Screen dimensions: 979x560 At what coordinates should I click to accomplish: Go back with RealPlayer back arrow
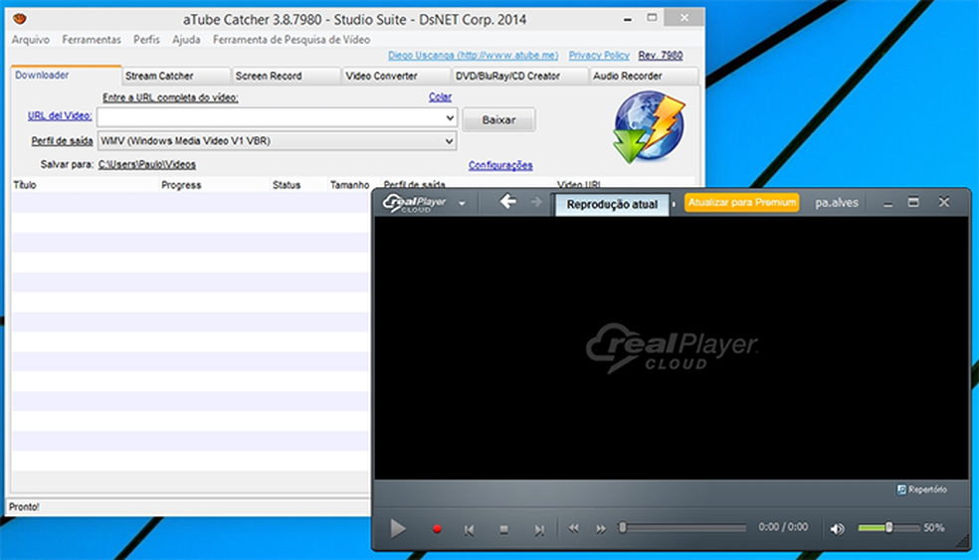(x=507, y=201)
